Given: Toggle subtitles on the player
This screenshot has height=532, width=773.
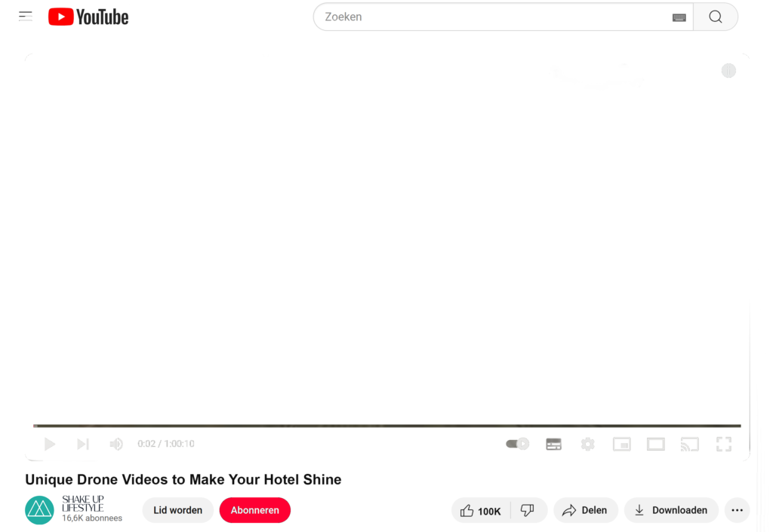Looking at the screenshot, I should pos(553,444).
